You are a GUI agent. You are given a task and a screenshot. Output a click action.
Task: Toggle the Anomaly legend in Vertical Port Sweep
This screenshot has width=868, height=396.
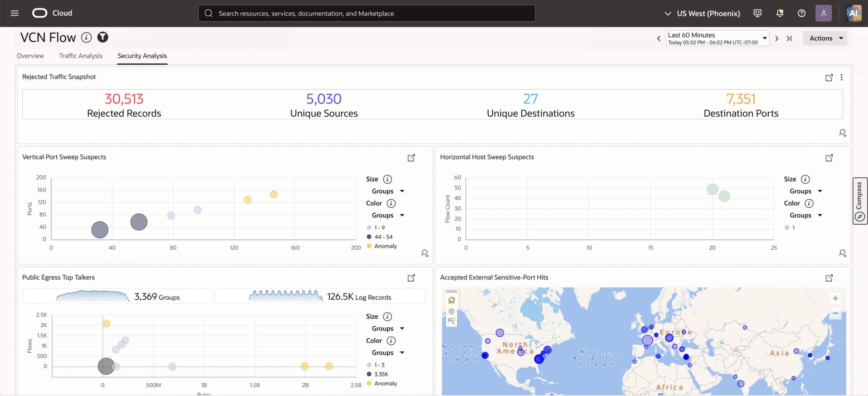382,246
